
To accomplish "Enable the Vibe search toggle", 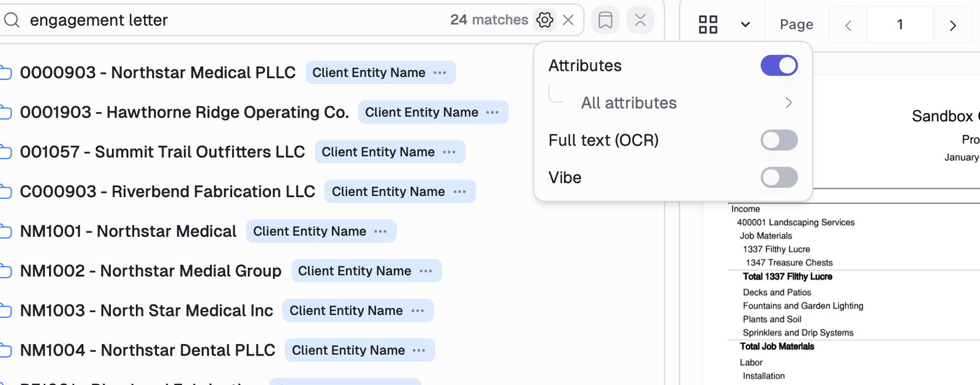I will point(779,178).
